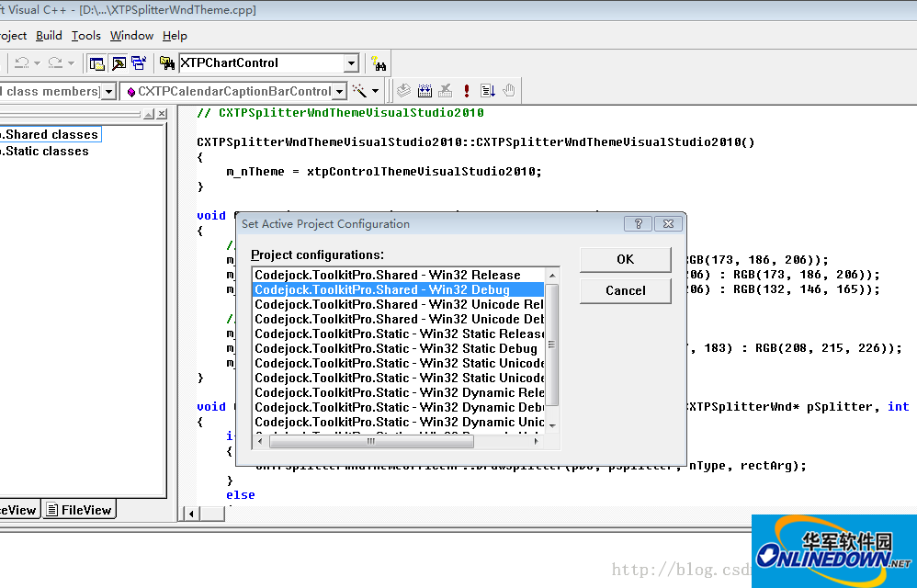
Task: Click the workspace pane expand arrow button
Action: (x=149, y=114)
